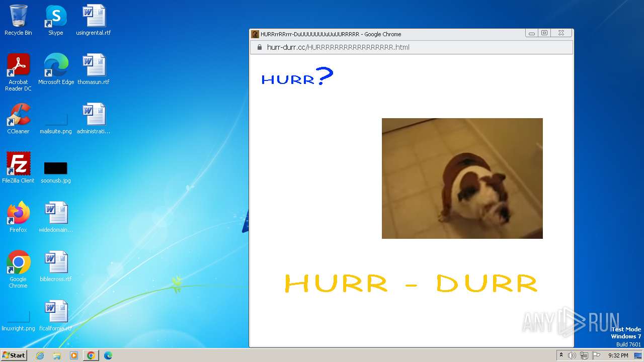Viewport: 644px width, 362px height.
Task: Open the Start menu
Action: point(14,355)
